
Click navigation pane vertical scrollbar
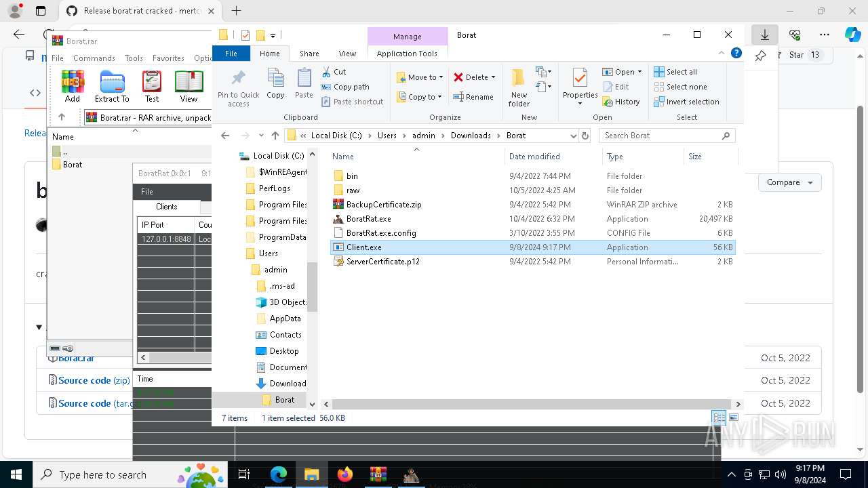click(313, 287)
